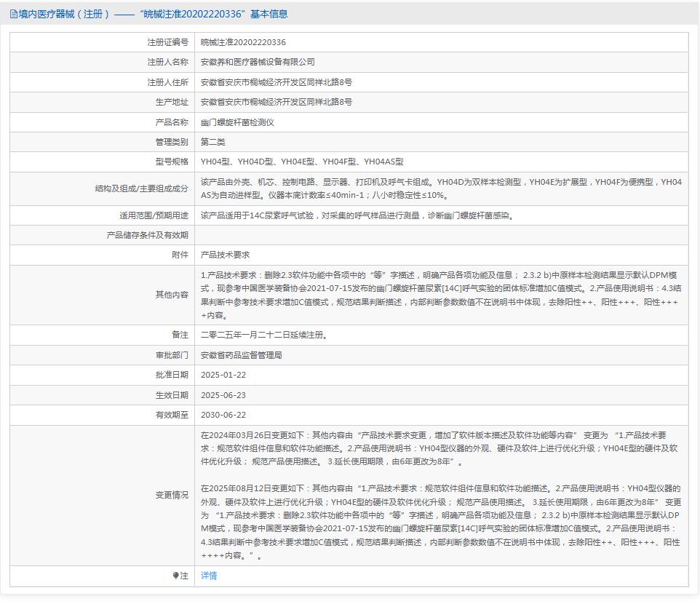Click the page title 境内医疗器械（注册）基本信息
The height and width of the screenshot is (604, 700).
(153, 15)
